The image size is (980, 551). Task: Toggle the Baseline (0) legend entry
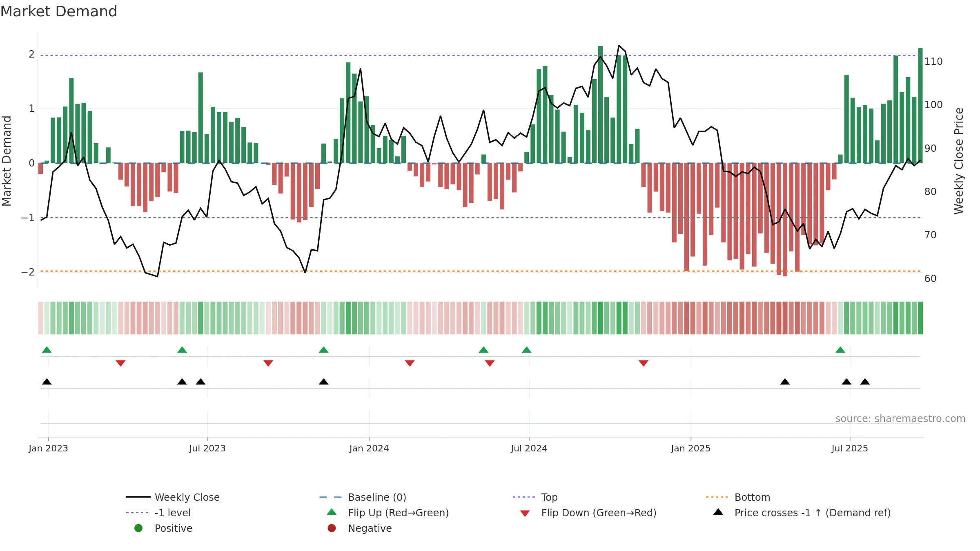[363, 497]
